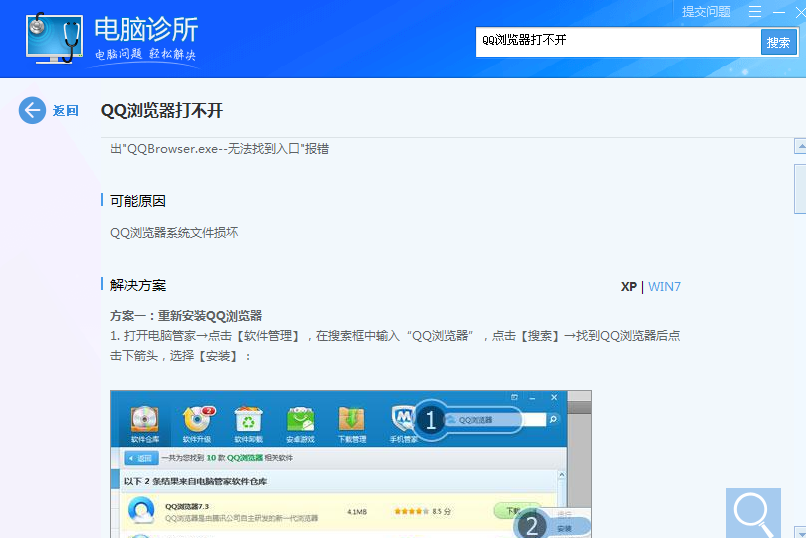
Task: Click 电脑诊所 title text in header
Action: coord(146,29)
